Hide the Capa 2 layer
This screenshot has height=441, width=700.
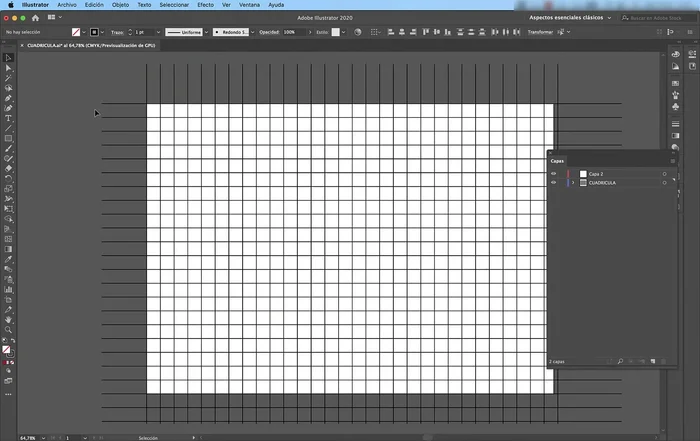pyautogui.click(x=553, y=174)
